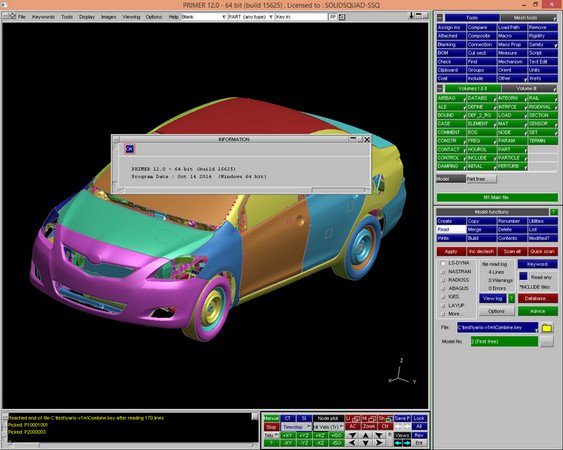Viewport: 563px width, 450px height.
Task: Click the up arrow view rotation button
Action: click(x=366, y=435)
